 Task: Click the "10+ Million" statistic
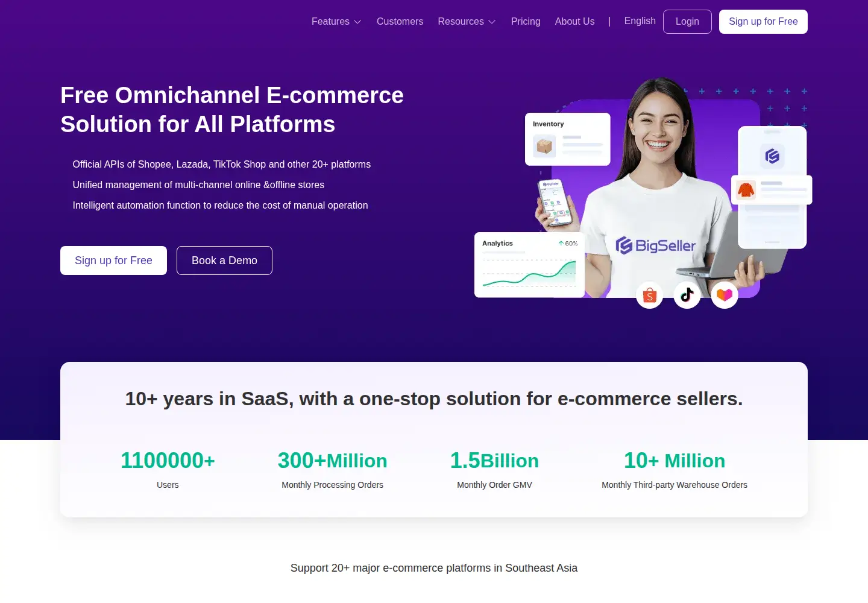tap(675, 461)
